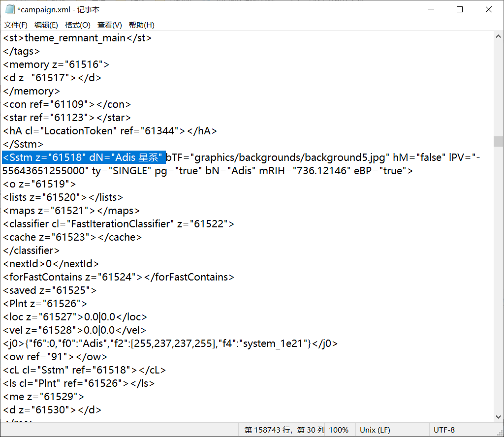Minimize the Notepad window

click(x=431, y=9)
